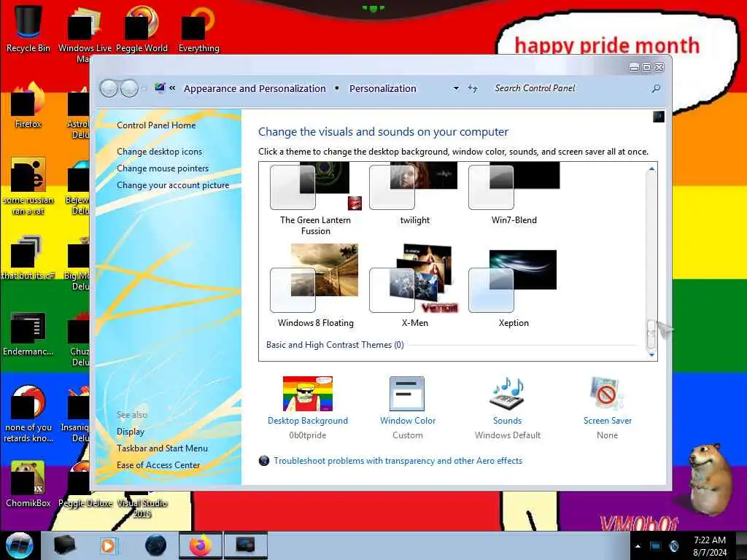Select the X-Men theme
This screenshot has width=747, height=560.
[414, 286]
